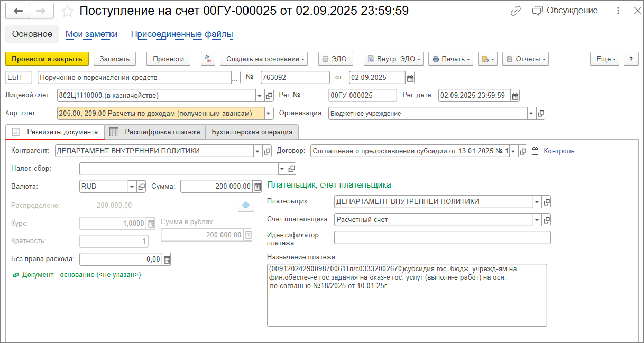The width and height of the screenshot is (644, 343).
Task: Open the Дт/Кт accounting entries icon
Action: (208, 59)
